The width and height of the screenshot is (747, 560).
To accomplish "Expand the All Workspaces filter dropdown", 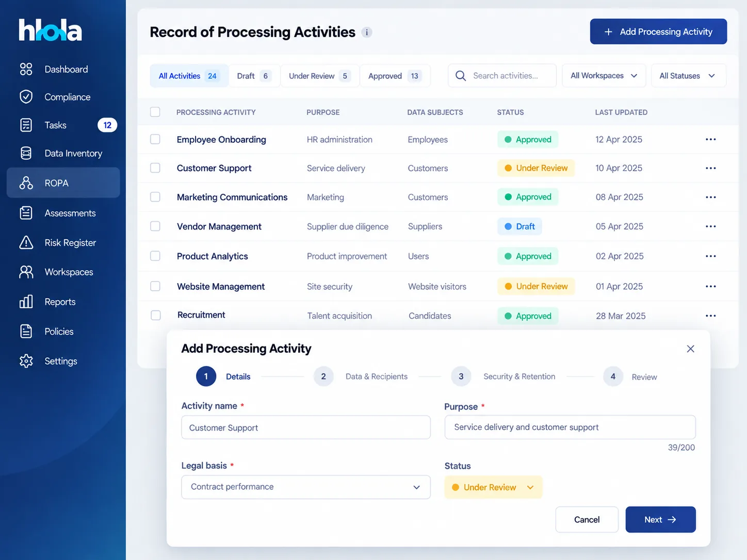I will click(604, 76).
